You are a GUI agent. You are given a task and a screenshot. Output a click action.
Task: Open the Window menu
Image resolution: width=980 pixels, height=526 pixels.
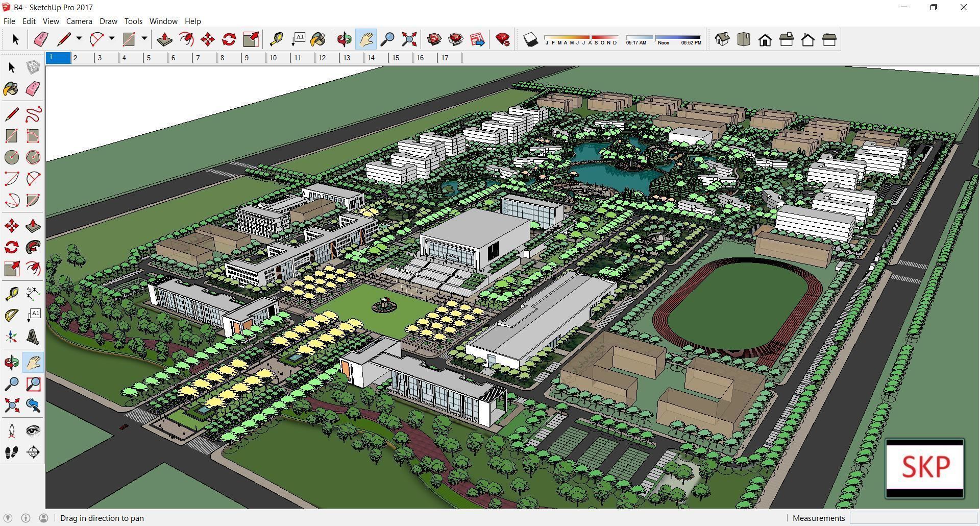point(163,21)
